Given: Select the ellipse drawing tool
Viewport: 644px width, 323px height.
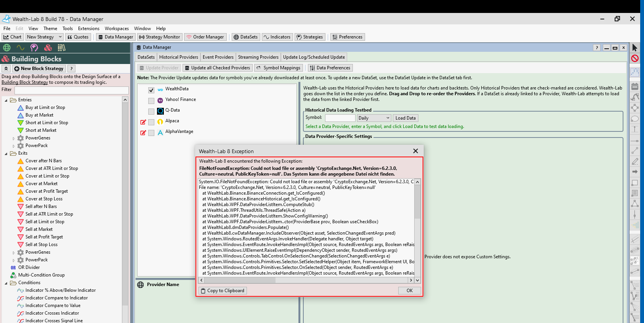Looking at the screenshot, I should point(634,118).
